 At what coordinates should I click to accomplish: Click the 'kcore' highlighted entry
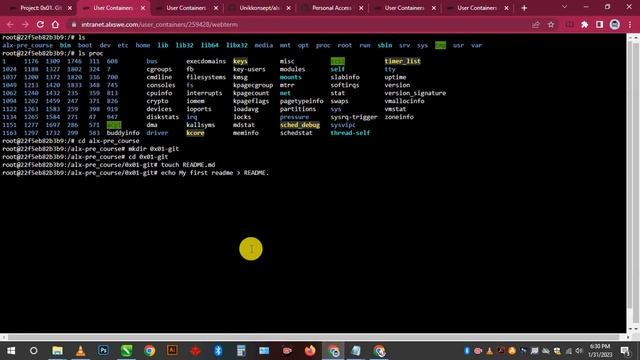[x=195, y=133]
